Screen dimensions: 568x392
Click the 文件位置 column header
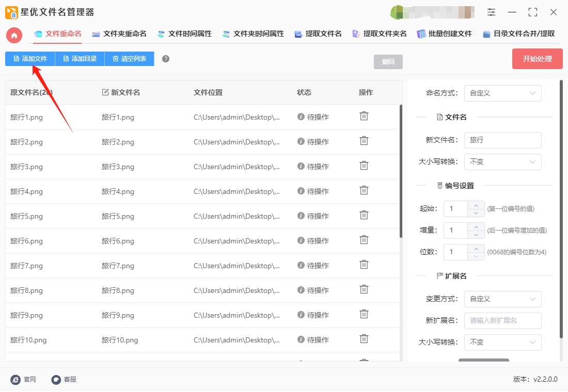208,93
